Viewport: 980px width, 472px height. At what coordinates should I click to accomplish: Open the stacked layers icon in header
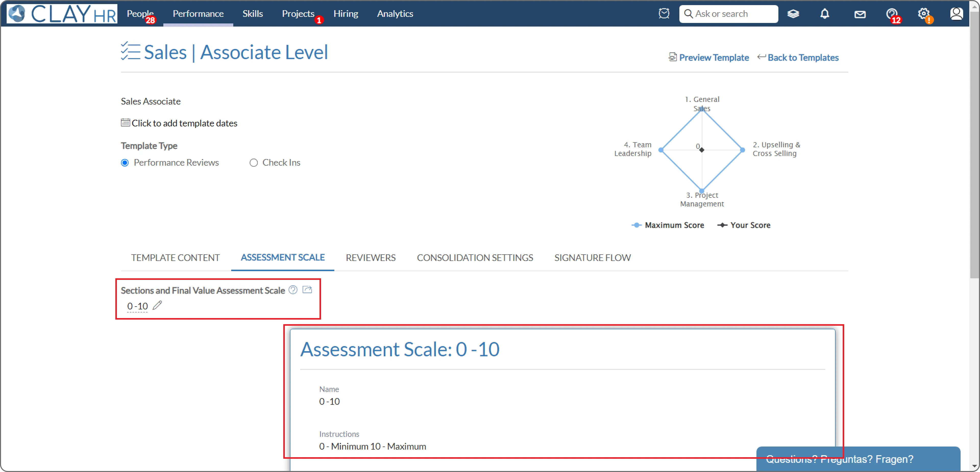[x=793, y=14]
